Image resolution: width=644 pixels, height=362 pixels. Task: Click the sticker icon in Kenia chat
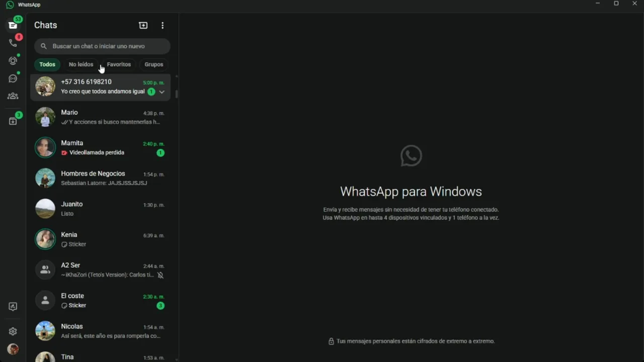[x=64, y=244]
